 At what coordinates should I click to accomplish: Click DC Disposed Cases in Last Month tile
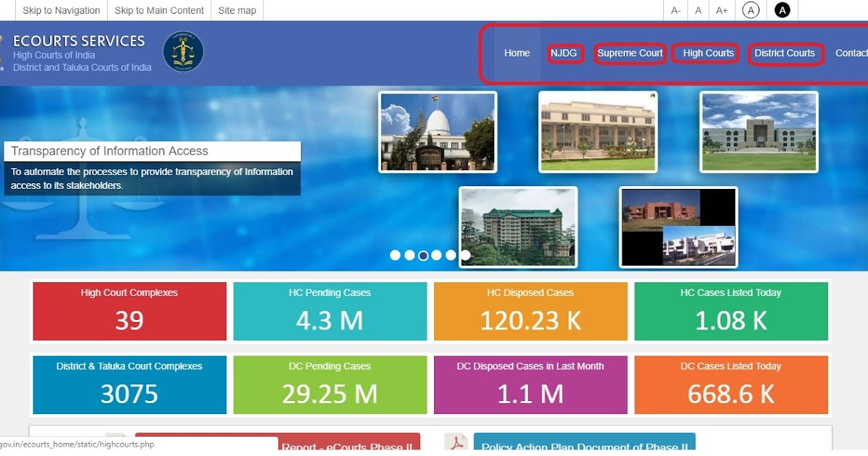click(530, 385)
